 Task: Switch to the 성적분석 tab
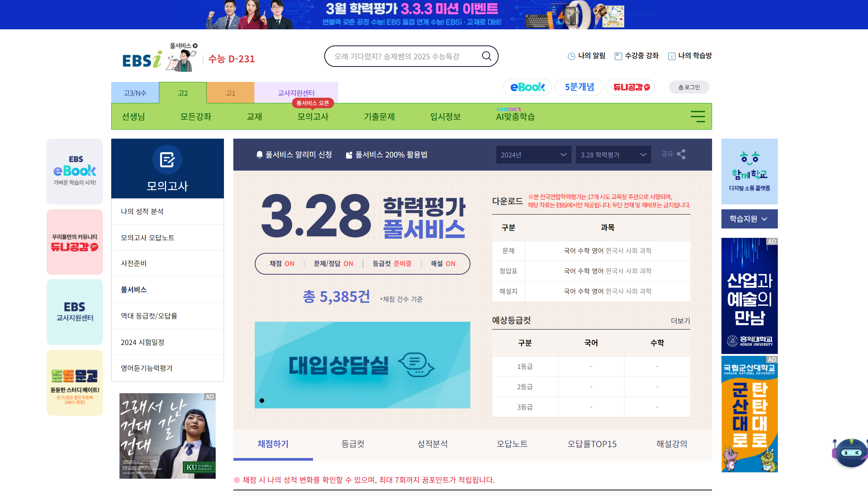pyautogui.click(x=432, y=444)
